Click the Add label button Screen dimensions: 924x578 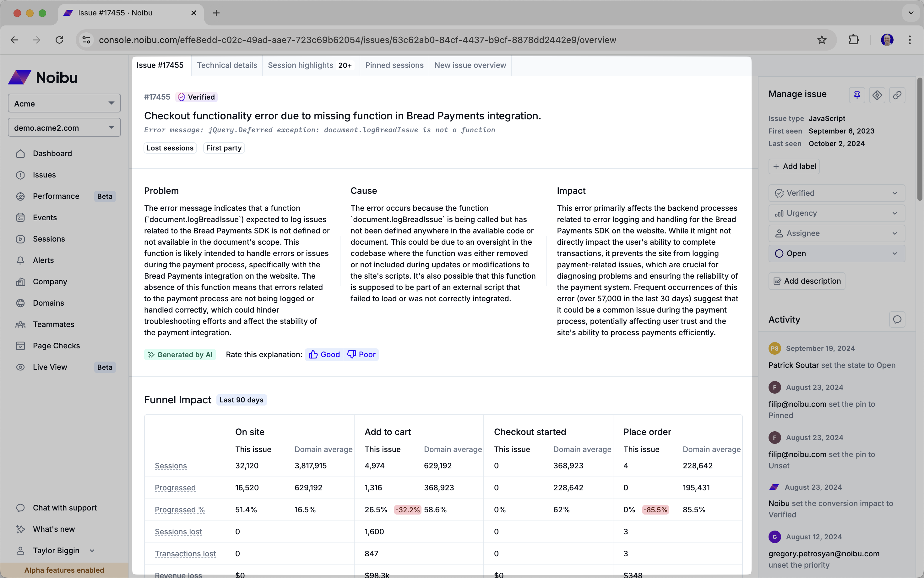coord(794,166)
